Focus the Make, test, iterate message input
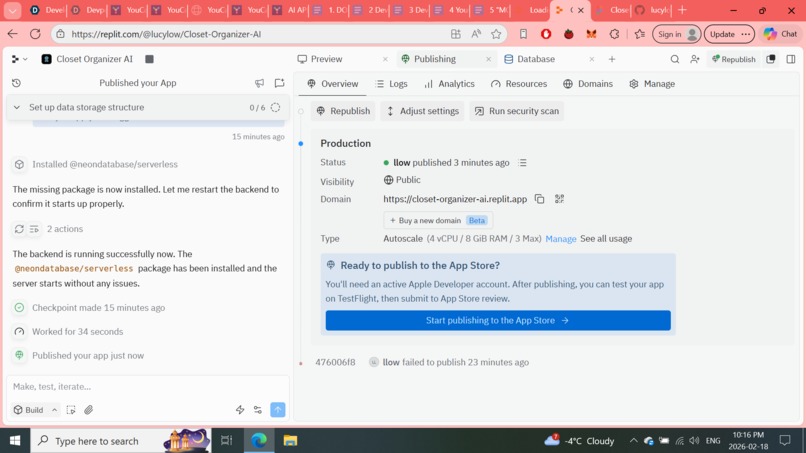806x453 pixels. point(148,386)
